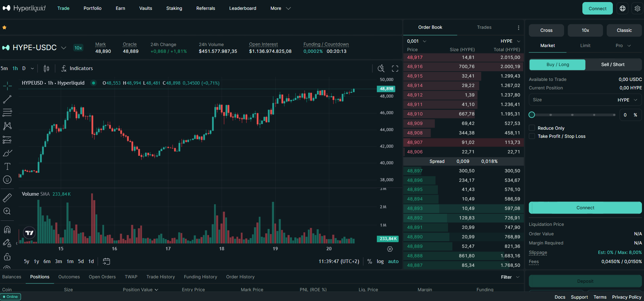Viewport: 644px width, 301px height.
Task: Select the horizontal lines Fib tool
Action: [x=7, y=112]
